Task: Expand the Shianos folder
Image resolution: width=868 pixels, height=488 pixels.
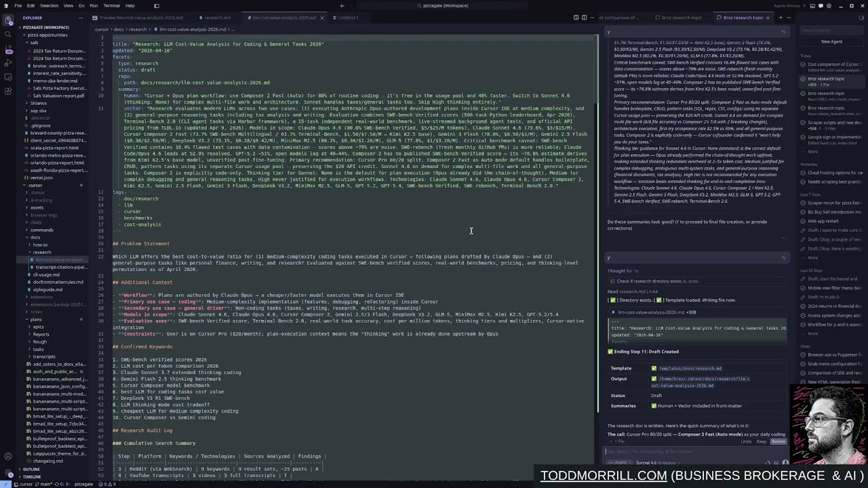Action: click(38, 103)
